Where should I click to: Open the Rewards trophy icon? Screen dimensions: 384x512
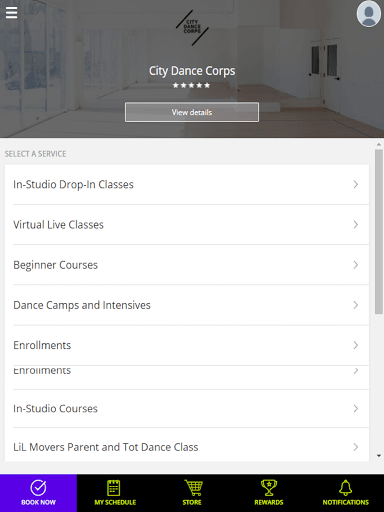pyautogui.click(x=269, y=488)
